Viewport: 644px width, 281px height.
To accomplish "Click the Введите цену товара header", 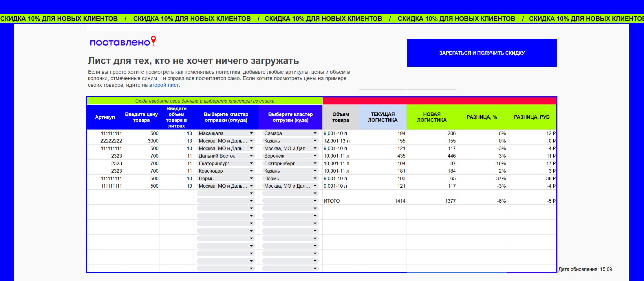I will click(x=142, y=117).
